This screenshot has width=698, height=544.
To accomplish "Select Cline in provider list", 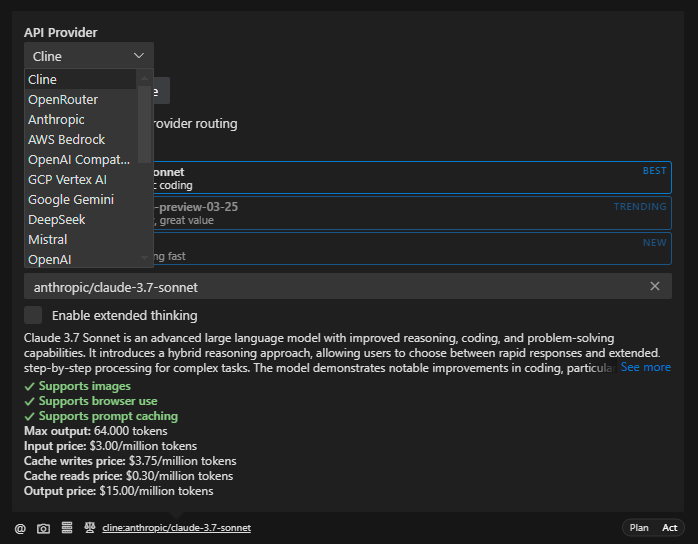I will [x=81, y=79].
